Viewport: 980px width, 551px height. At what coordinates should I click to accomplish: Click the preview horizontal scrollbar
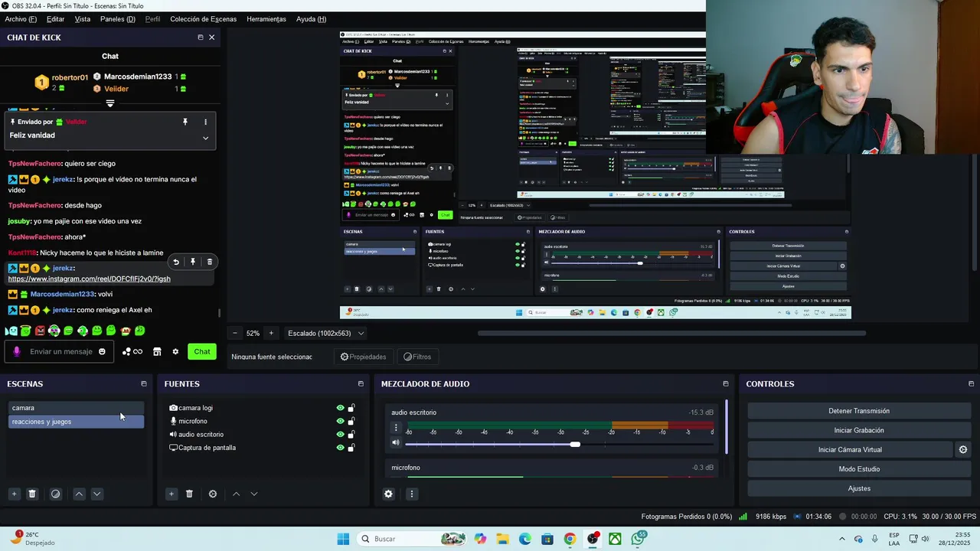(671, 333)
